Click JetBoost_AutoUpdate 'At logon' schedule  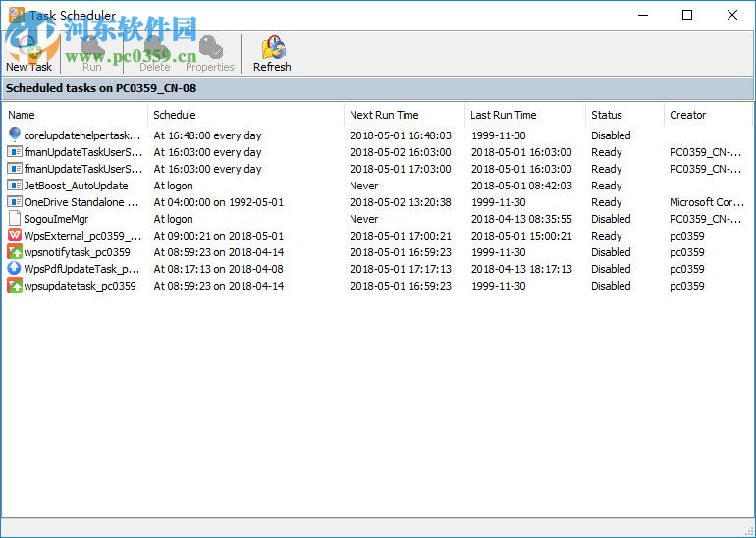(173, 186)
